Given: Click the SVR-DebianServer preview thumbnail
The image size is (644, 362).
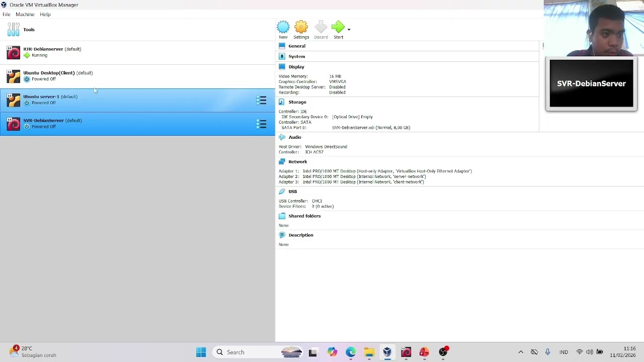Looking at the screenshot, I should pyautogui.click(x=591, y=84).
